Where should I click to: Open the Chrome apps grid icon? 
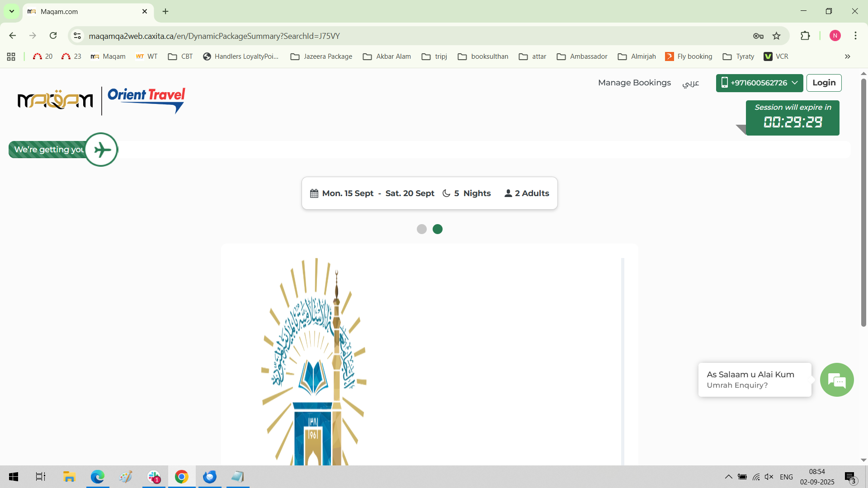pyautogui.click(x=11, y=56)
